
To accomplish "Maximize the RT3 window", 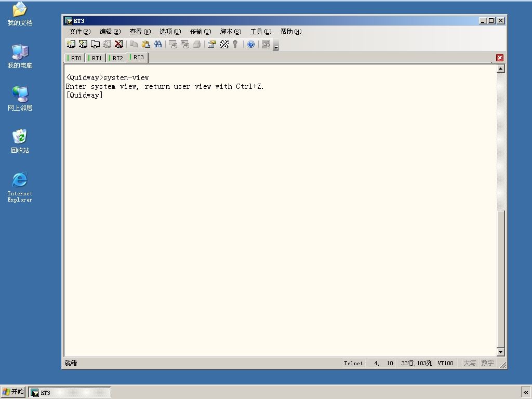I will pos(491,21).
